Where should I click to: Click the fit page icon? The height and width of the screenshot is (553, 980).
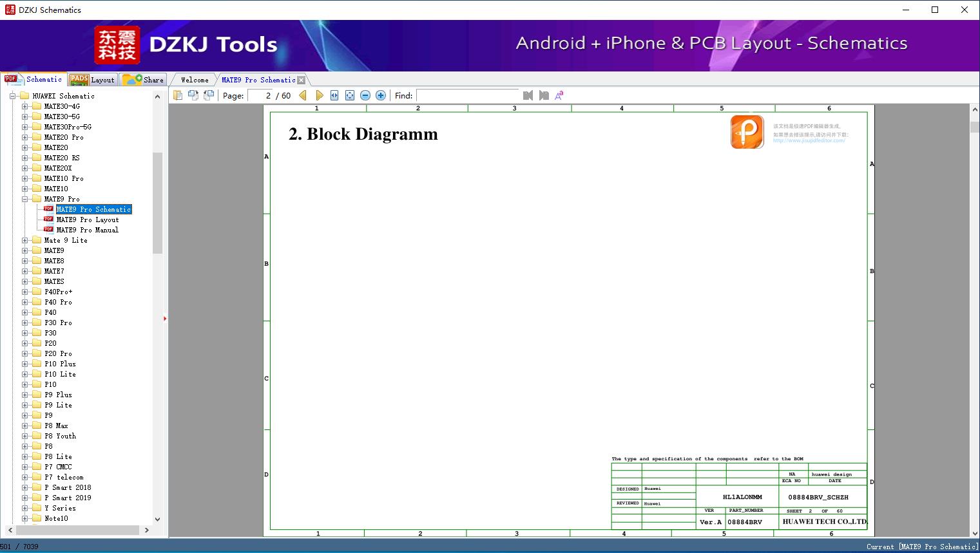(350, 95)
